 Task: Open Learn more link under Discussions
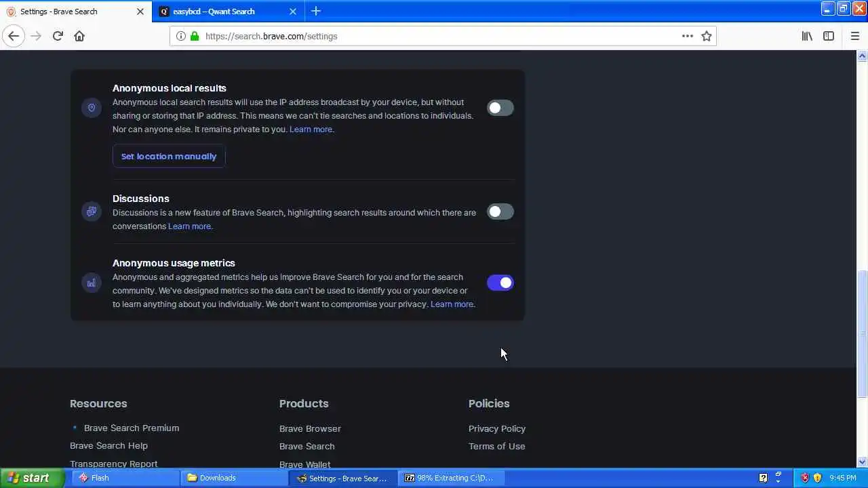[190, 226]
